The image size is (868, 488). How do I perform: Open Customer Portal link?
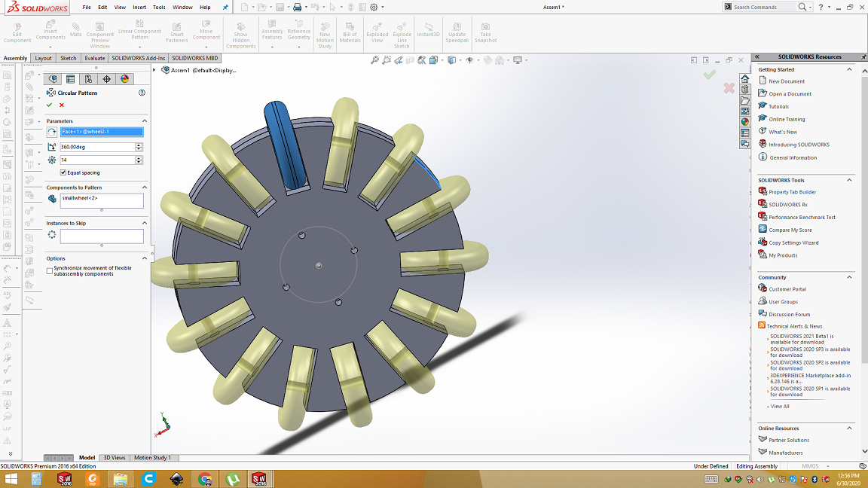[x=787, y=289]
